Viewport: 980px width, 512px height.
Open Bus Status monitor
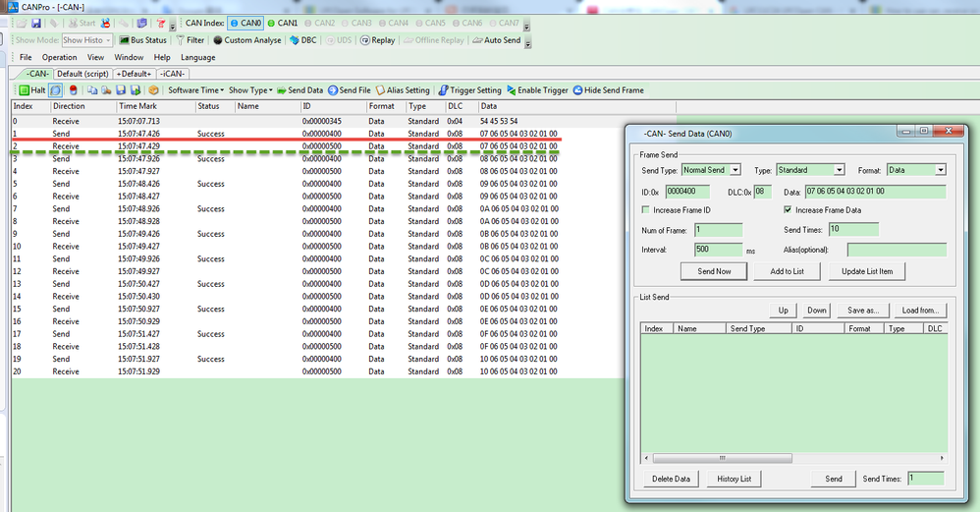(x=143, y=40)
